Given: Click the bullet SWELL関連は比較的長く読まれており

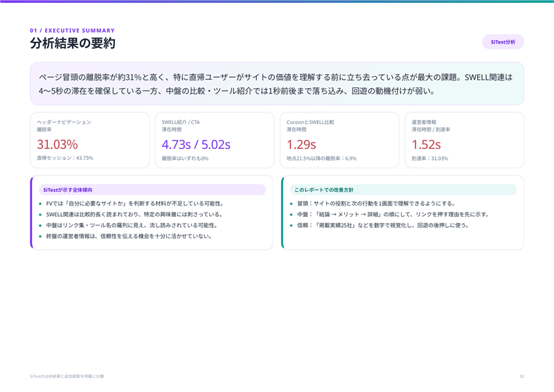Looking at the screenshot, I should pyautogui.click(x=134, y=215).
